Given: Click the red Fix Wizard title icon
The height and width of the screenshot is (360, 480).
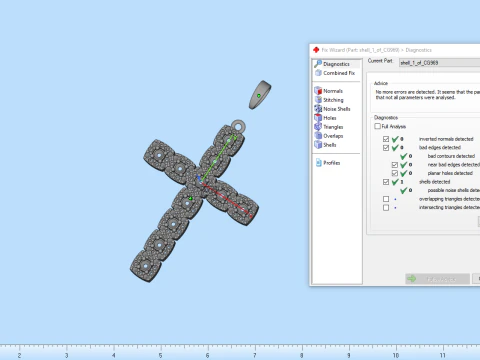Looking at the screenshot, I should [316, 50].
